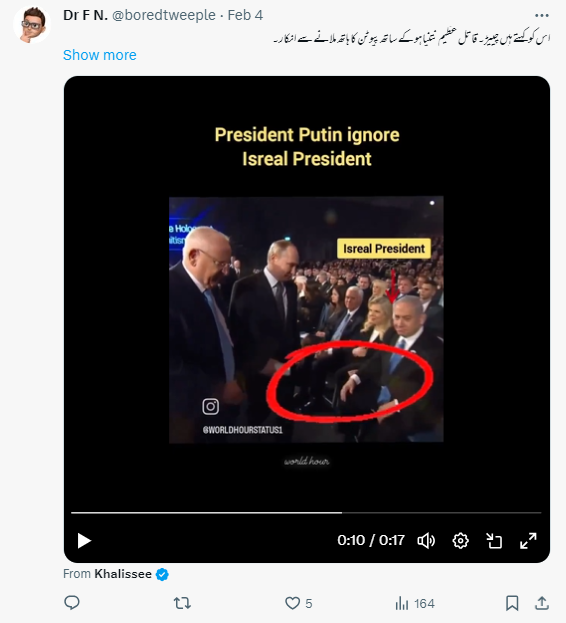Expand tweet text with Show more

click(x=100, y=55)
